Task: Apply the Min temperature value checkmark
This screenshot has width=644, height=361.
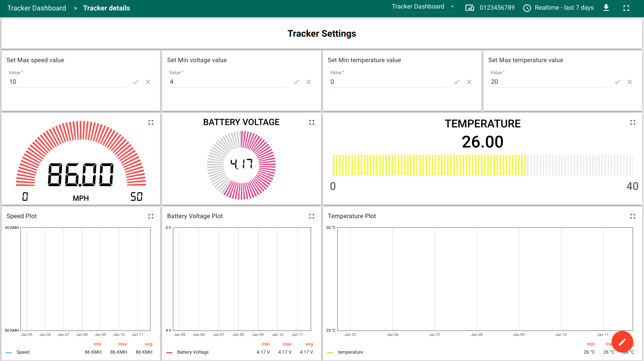Action: [x=456, y=82]
